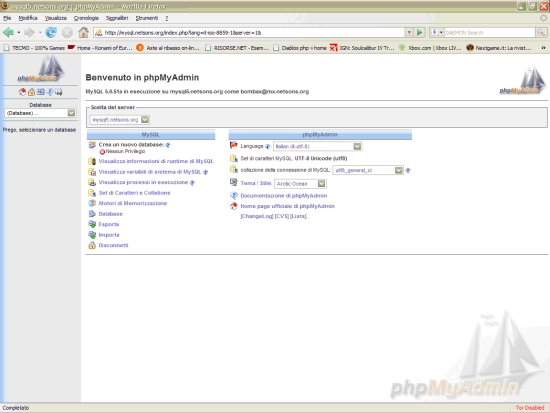Click the phpMyAdmin logo in the sidebar
550x413 pixels.
click(x=40, y=69)
